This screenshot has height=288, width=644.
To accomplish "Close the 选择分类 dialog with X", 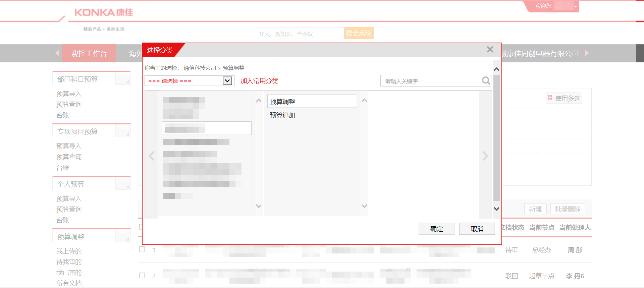I will click(x=490, y=50).
